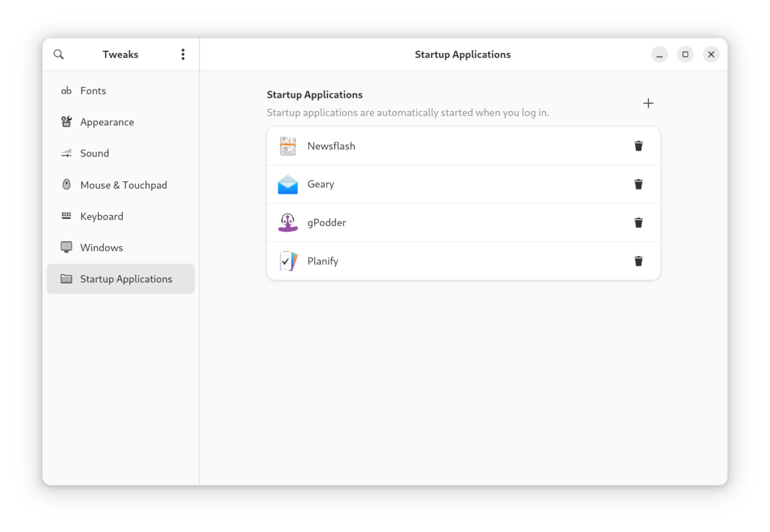Click the Keyboard sidebar icon
The width and height of the screenshot is (770, 532).
tap(66, 216)
